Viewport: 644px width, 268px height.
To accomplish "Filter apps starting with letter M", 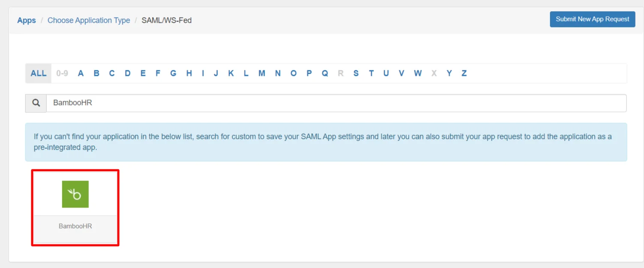I will click(262, 73).
